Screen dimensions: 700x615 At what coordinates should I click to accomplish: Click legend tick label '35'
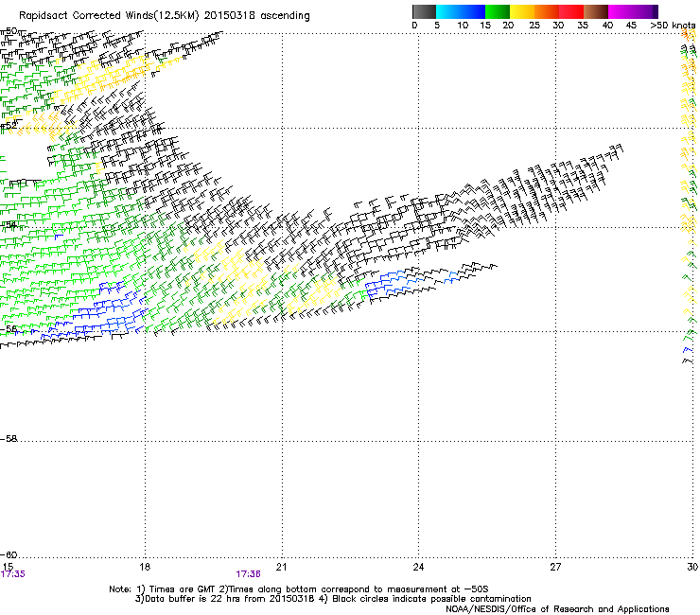click(583, 26)
